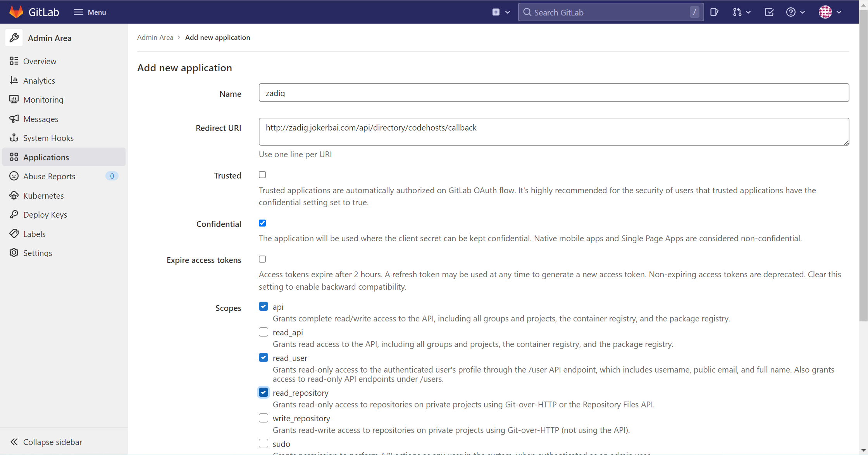Click the Monitoring monitor icon
The height and width of the screenshot is (455, 868).
pyautogui.click(x=14, y=100)
